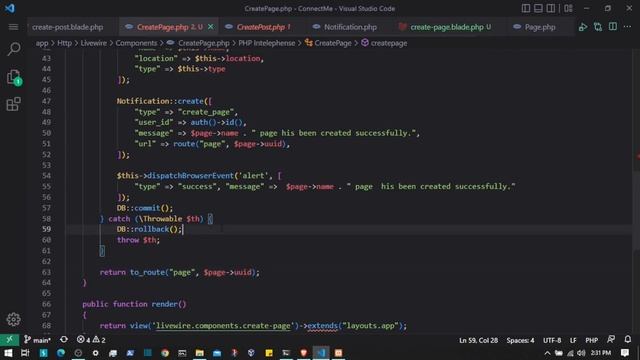Viewport: 640px width, 360px height.
Task: Click 'livewire.components.create-page' link on line 68
Action: point(223,326)
